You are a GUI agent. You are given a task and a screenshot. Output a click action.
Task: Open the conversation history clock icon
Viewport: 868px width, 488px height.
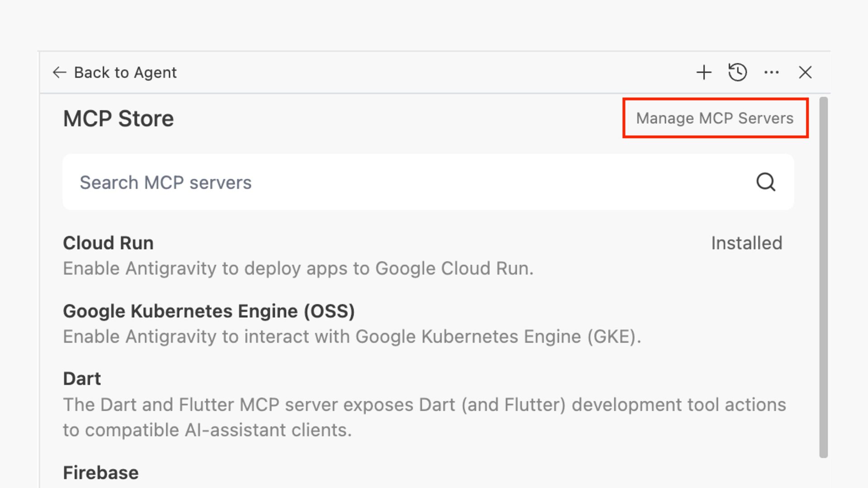737,72
